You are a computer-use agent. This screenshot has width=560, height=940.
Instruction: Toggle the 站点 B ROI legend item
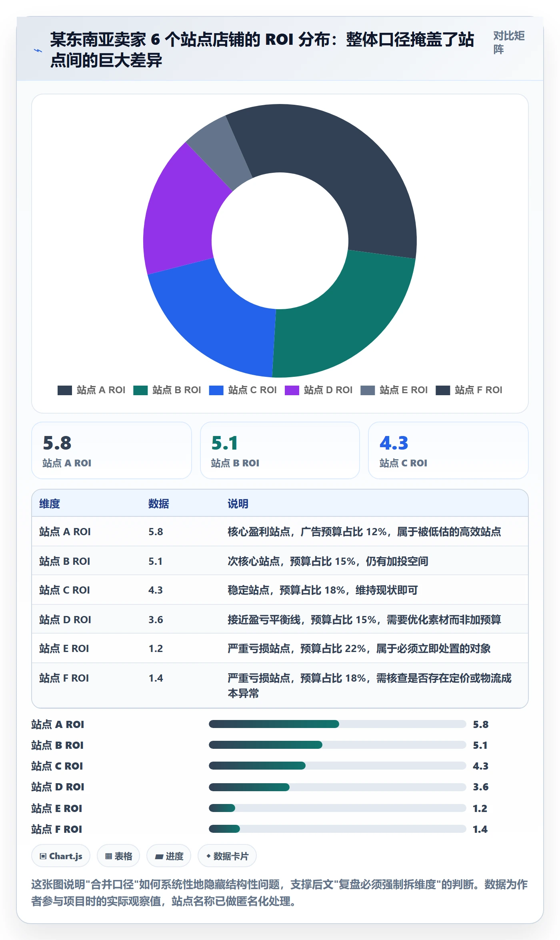[167, 390]
